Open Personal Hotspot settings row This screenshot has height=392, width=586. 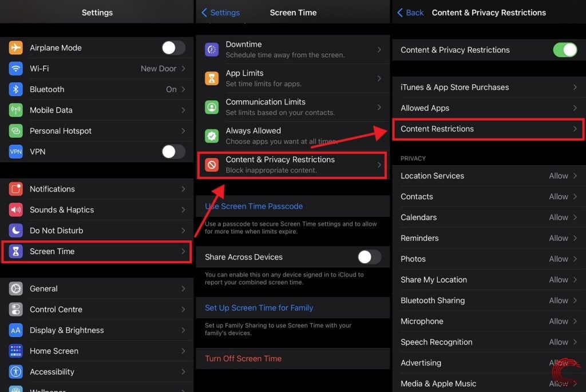click(97, 131)
